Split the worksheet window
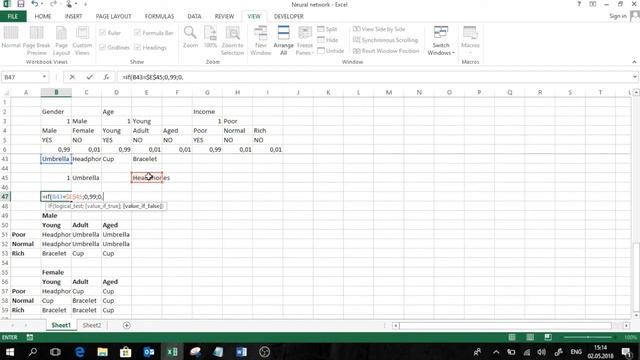Screen dimensions: 640x360 (327, 29)
